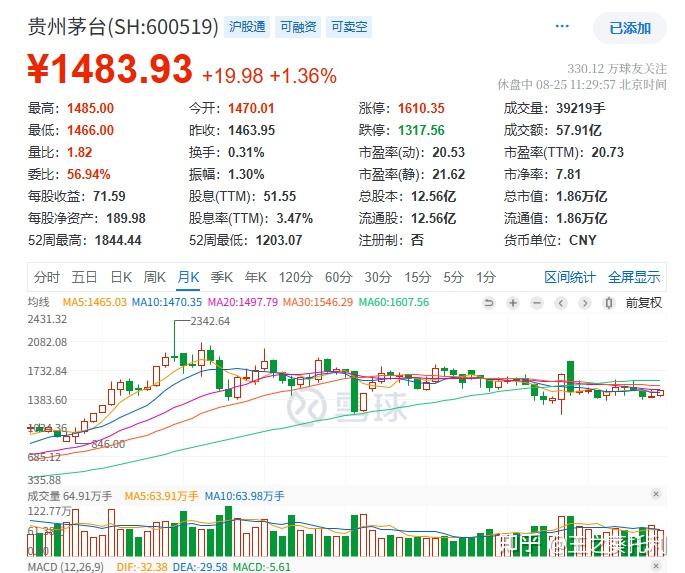685x573 pixels.
Task: Open the 前复权 adjustment dropdown
Action: point(643,303)
